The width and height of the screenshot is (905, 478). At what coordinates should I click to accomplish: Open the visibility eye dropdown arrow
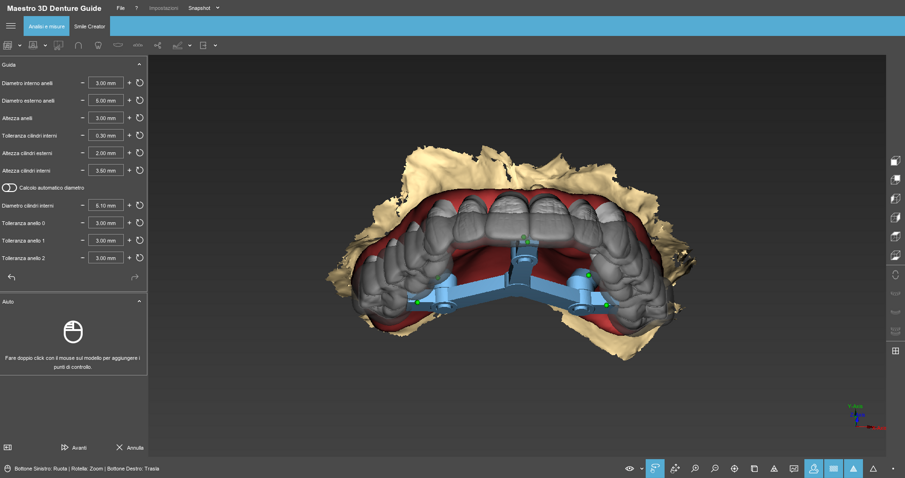pos(641,469)
